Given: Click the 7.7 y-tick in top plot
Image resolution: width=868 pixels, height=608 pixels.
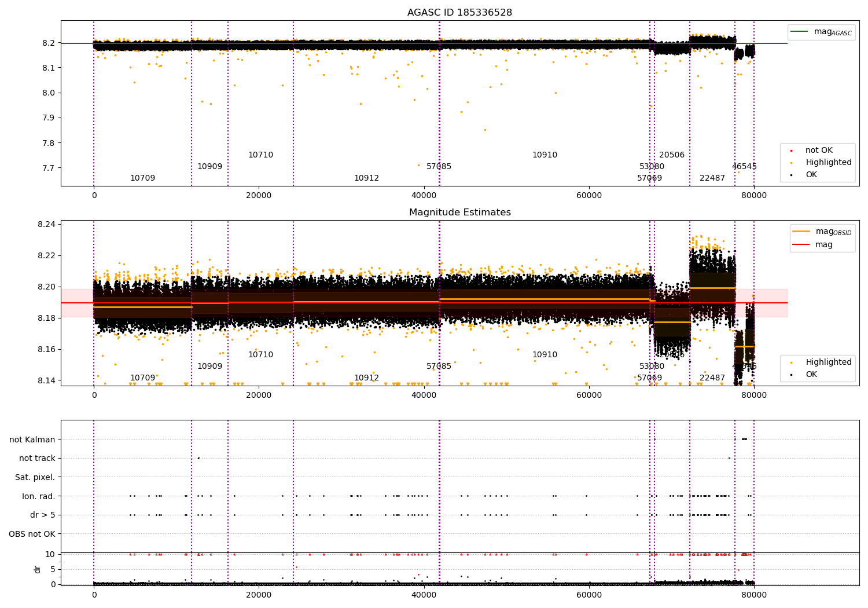Looking at the screenshot, I should pos(49,168).
